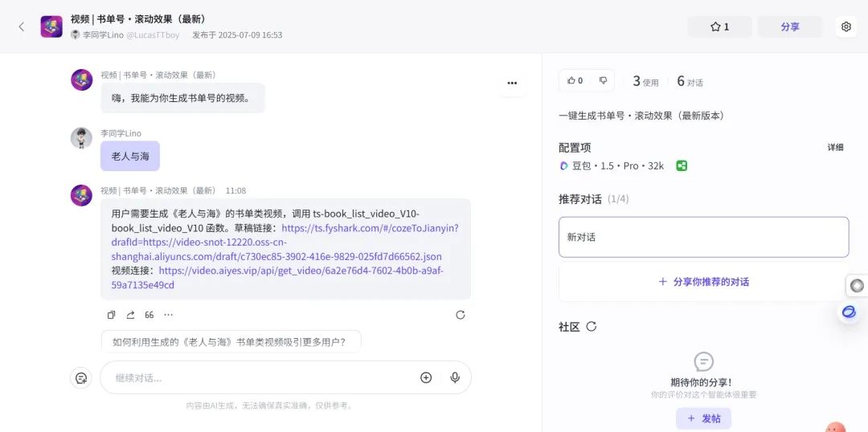Go back using the left arrow

pos(22,26)
